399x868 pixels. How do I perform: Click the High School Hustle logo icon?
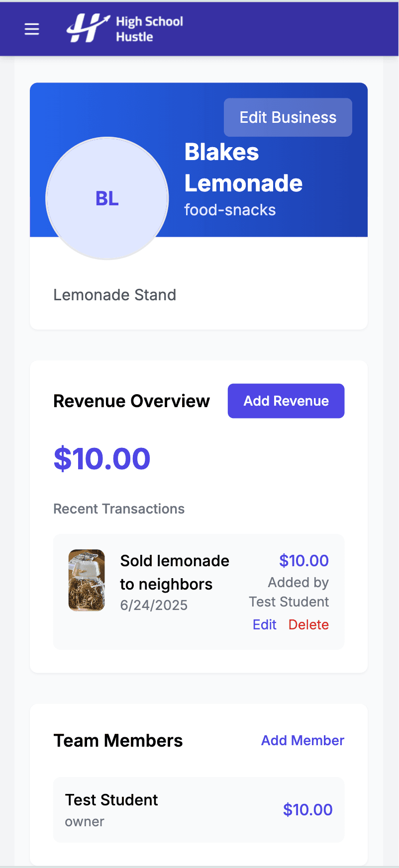(88, 28)
